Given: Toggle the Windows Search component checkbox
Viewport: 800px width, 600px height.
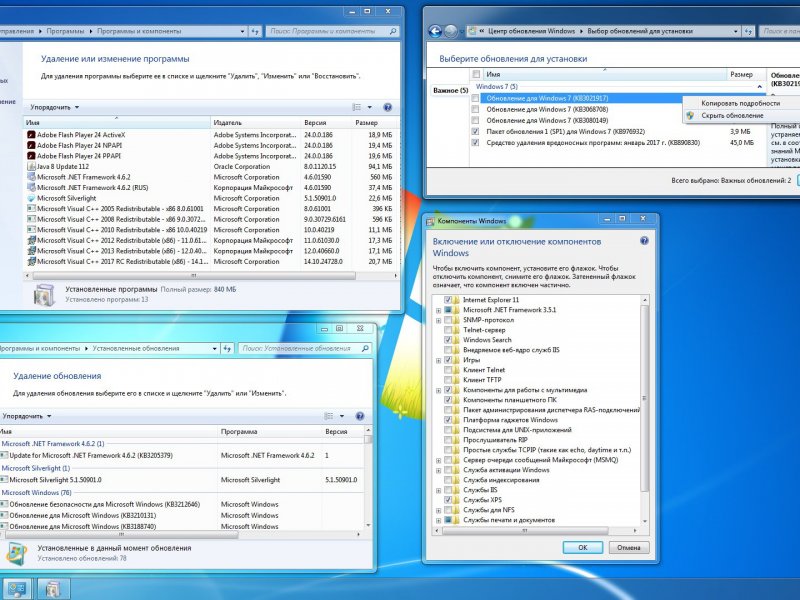Looking at the screenshot, I should pyautogui.click(x=447, y=340).
